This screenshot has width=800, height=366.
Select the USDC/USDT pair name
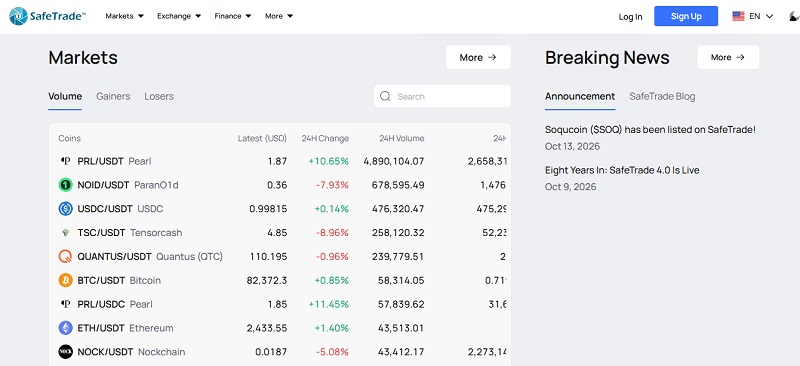click(105, 209)
